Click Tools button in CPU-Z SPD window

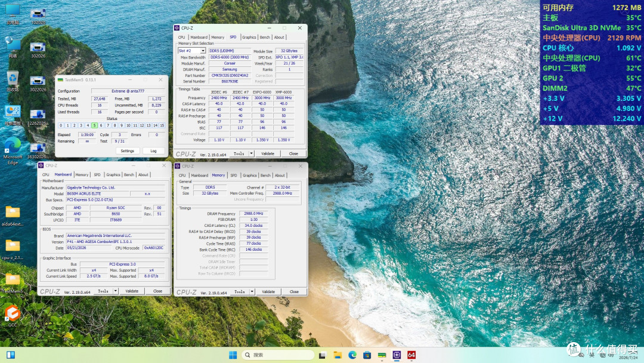pos(239,153)
